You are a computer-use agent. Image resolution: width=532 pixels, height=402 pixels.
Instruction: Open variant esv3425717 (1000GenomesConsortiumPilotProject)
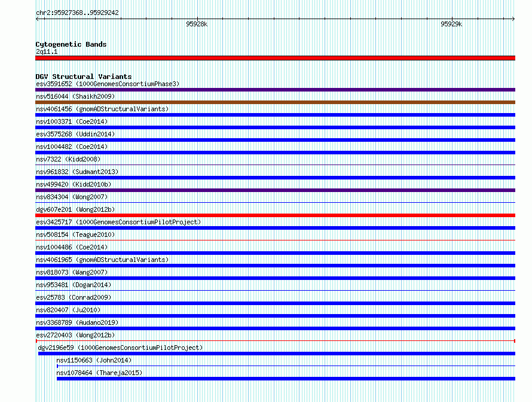coord(118,222)
